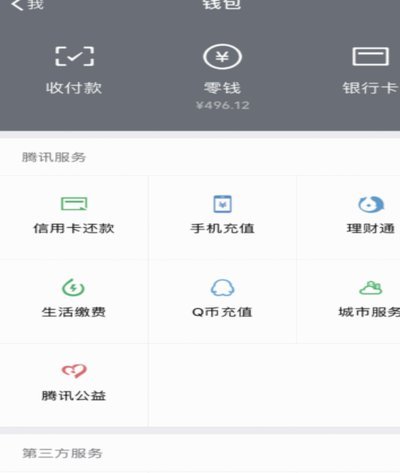
Task: Tap the 腾讯公益 red heart icon
Action: click(74, 370)
